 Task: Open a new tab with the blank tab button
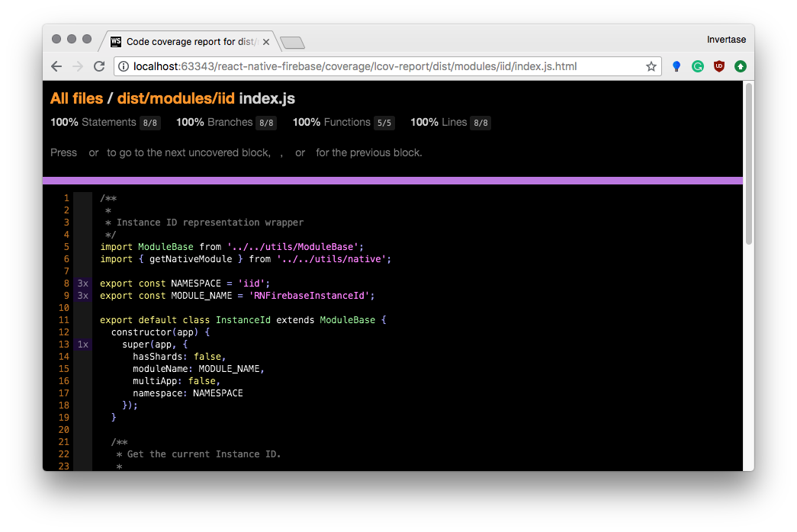tap(292, 43)
